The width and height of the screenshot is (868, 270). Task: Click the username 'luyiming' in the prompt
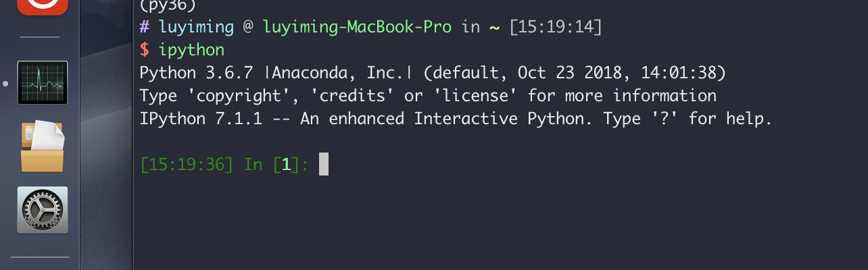[197, 28]
